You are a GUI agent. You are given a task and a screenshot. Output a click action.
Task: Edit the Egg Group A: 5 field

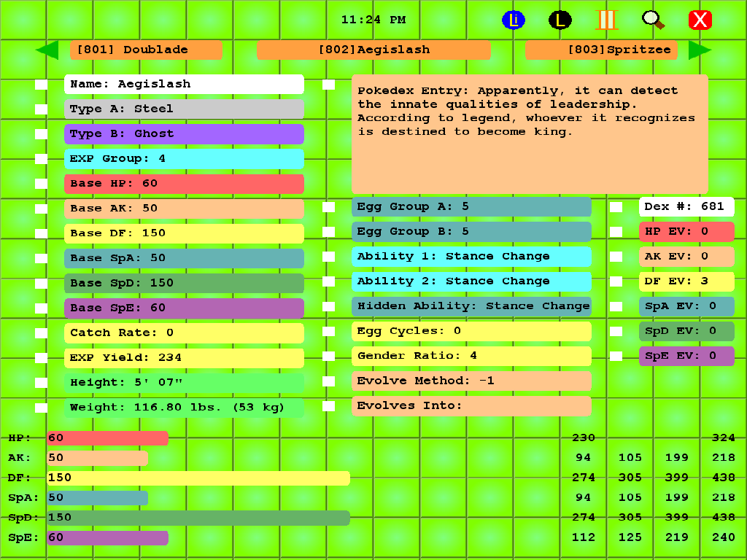472,206
